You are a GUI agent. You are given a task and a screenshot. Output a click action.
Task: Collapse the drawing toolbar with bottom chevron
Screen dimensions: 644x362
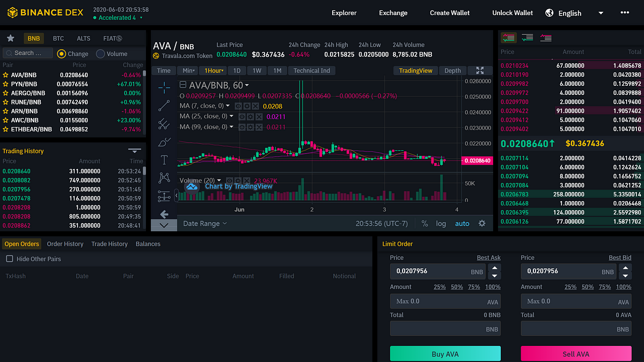(x=164, y=226)
